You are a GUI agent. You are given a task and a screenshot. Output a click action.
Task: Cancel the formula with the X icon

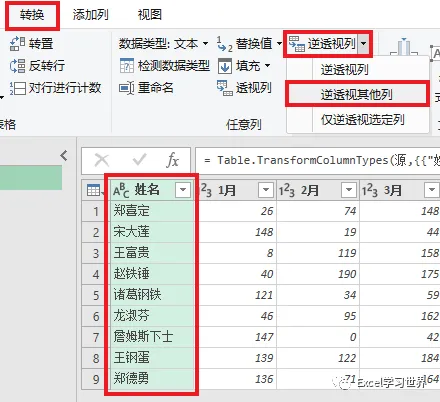pyautogui.click(x=102, y=160)
